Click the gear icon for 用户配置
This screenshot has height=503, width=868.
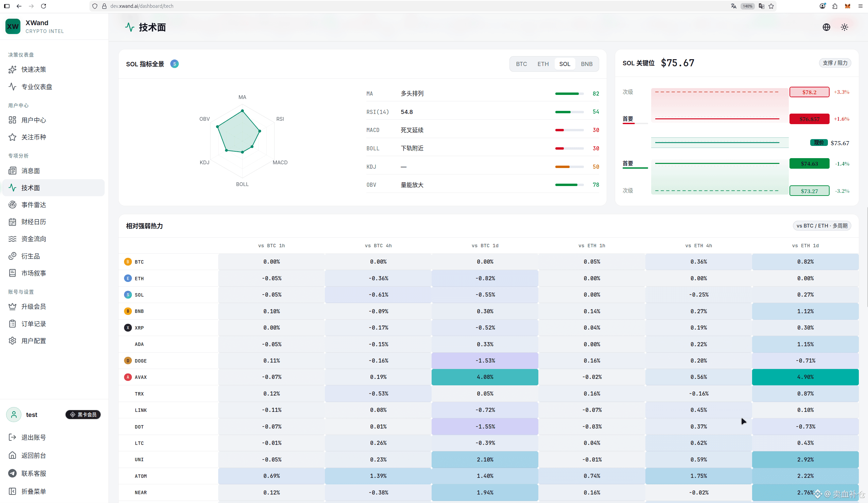coord(12,341)
